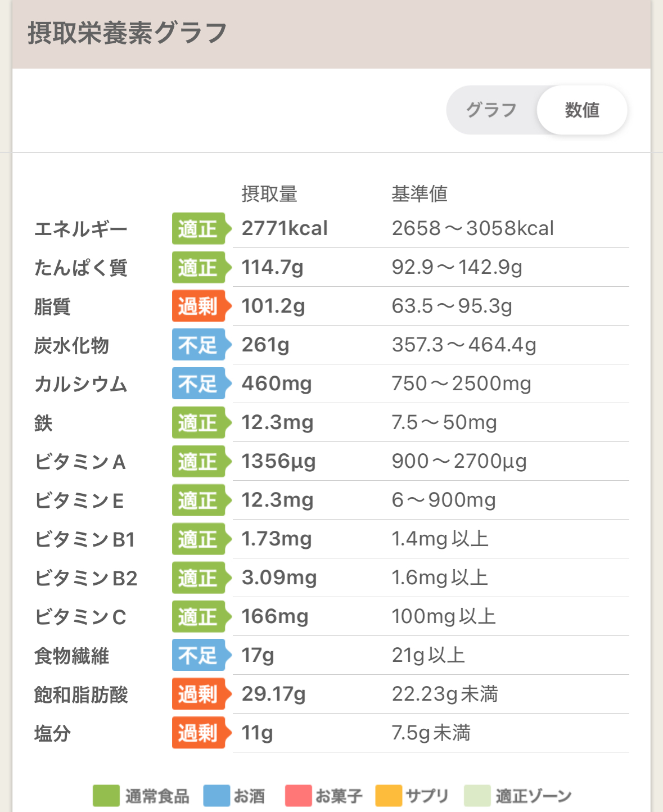Click the yellow サプリ legend swatch
Screen dimensions: 663x812
pos(389,796)
